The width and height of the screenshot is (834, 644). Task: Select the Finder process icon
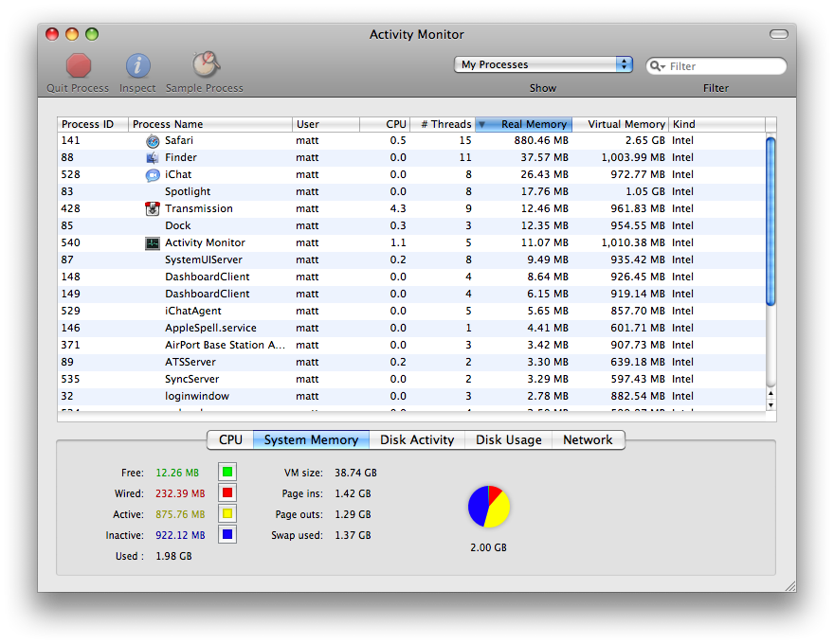click(x=153, y=158)
